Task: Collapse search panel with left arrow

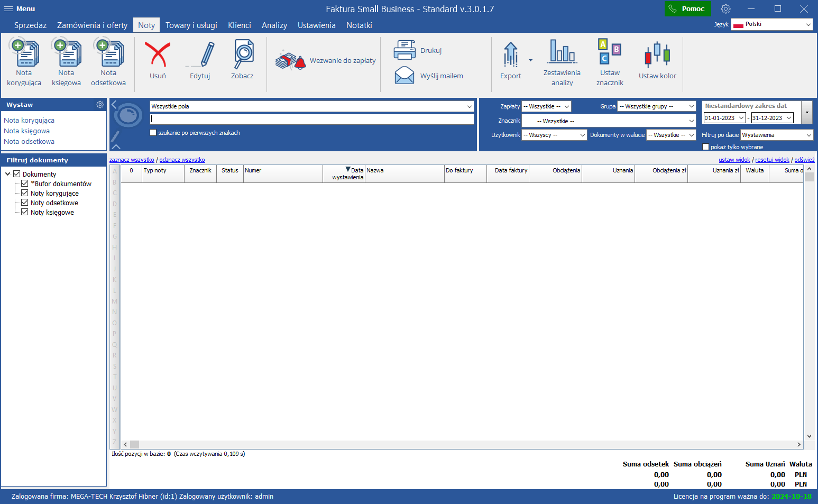Action: point(114,105)
